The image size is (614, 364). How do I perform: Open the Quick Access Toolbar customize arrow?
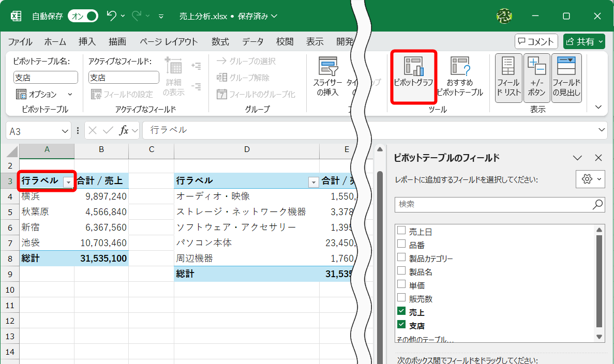pos(161,17)
